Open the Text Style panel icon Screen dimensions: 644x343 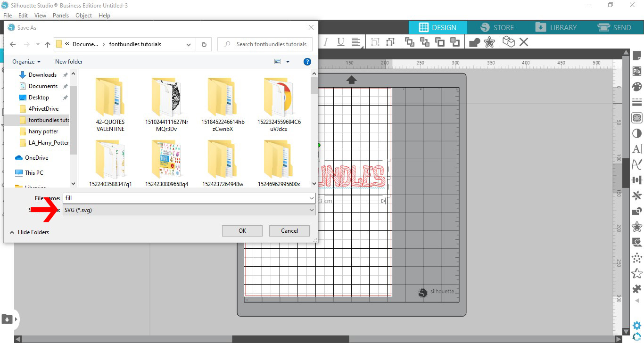pyautogui.click(x=637, y=149)
